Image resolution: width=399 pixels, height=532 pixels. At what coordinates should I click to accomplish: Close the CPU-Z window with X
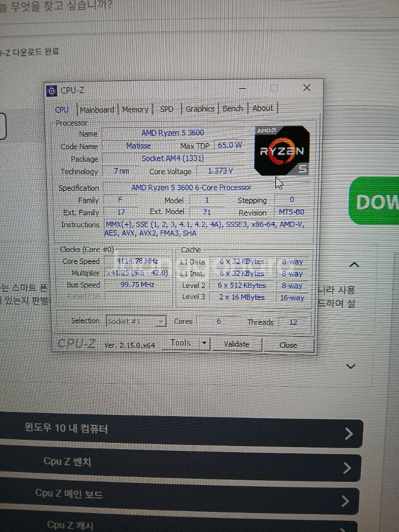tap(307, 88)
